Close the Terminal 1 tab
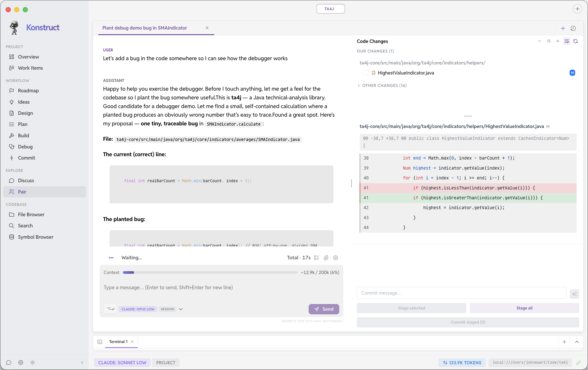588x370 pixels. pos(132,342)
